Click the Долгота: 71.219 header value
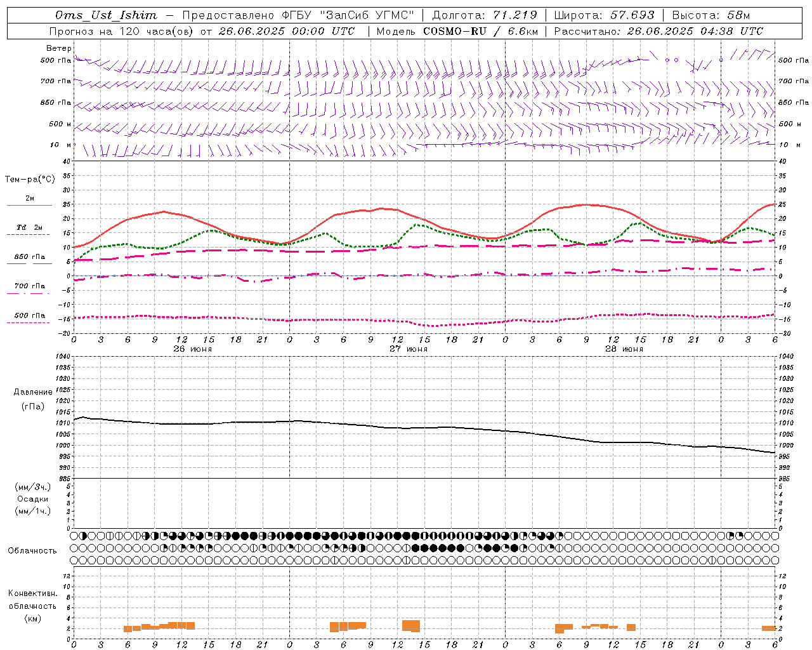The image size is (812, 650). [485, 15]
